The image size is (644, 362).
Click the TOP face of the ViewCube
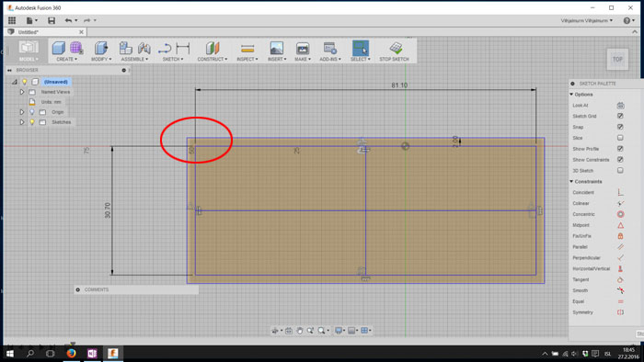617,59
